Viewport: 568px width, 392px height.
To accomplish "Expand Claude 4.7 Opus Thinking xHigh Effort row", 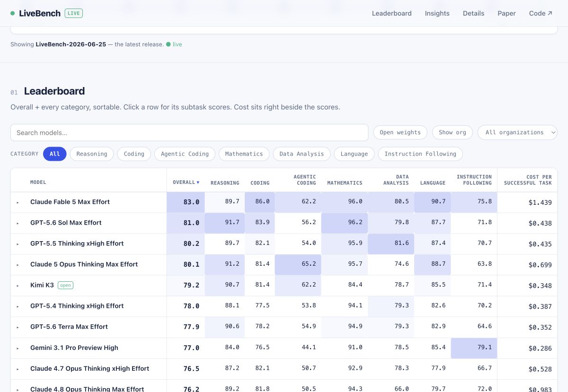I will pyautogui.click(x=18, y=369).
